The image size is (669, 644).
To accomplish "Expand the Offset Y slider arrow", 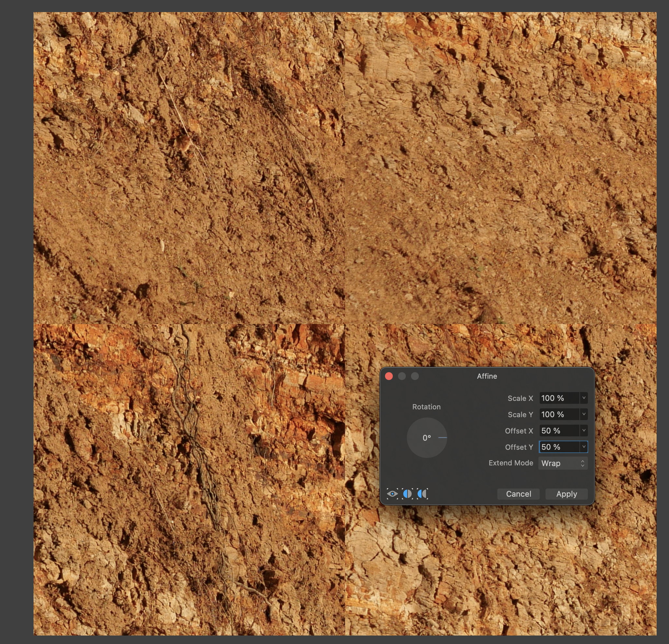I will tap(584, 446).
